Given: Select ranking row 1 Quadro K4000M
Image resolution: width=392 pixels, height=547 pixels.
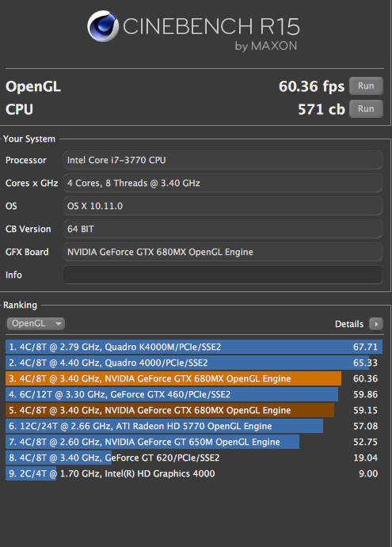Looking at the screenshot, I should (194, 347).
